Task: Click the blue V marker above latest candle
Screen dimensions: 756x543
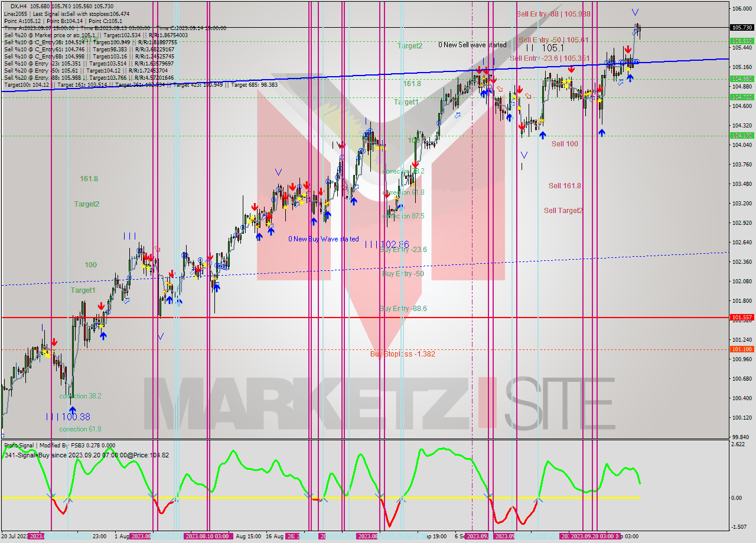Action: click(635, 12)
